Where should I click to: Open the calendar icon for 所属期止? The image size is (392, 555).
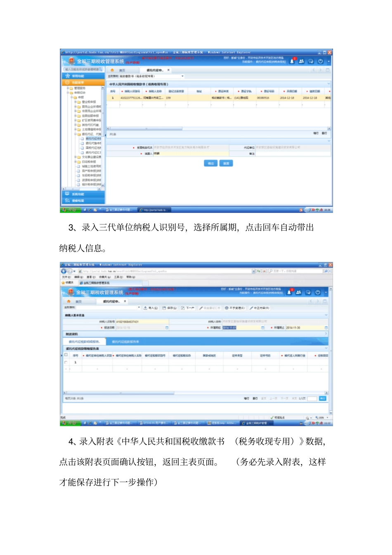coord(326,328)
